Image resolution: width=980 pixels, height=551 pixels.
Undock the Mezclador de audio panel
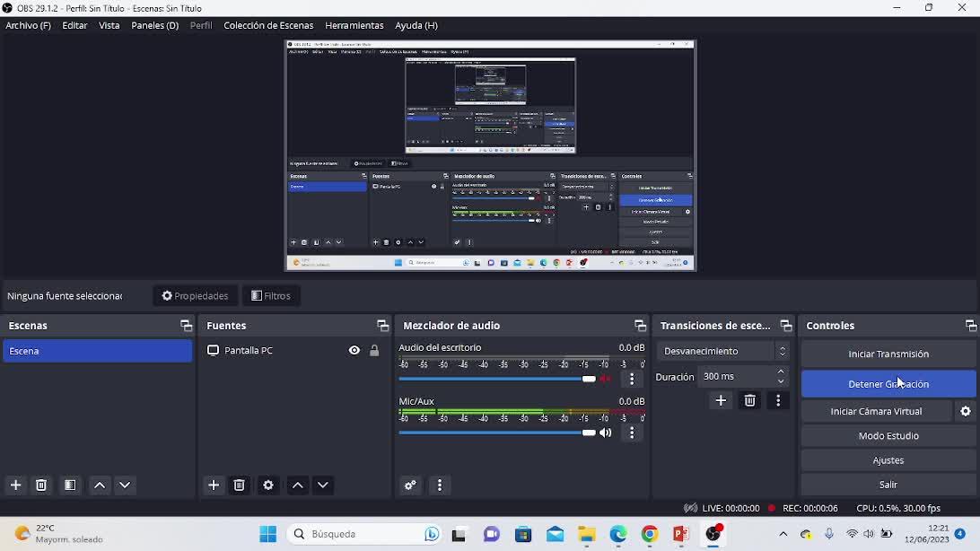coord(640,326)
